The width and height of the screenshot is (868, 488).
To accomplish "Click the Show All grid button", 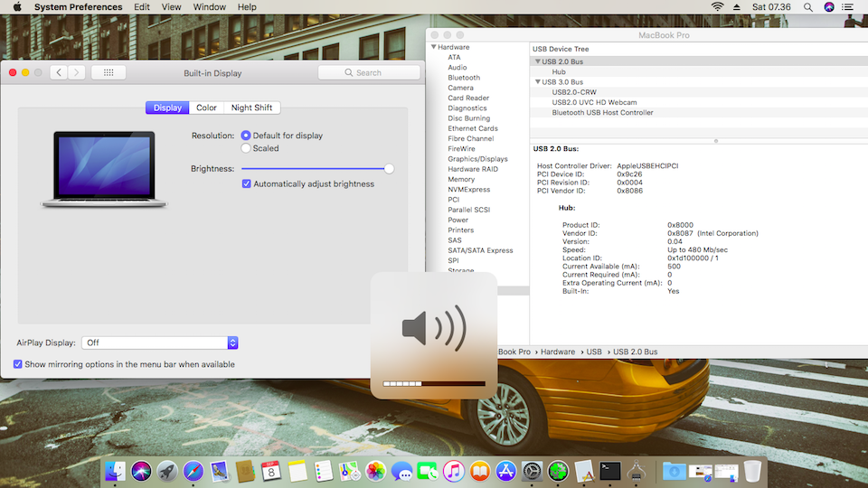I will [108, 72].
